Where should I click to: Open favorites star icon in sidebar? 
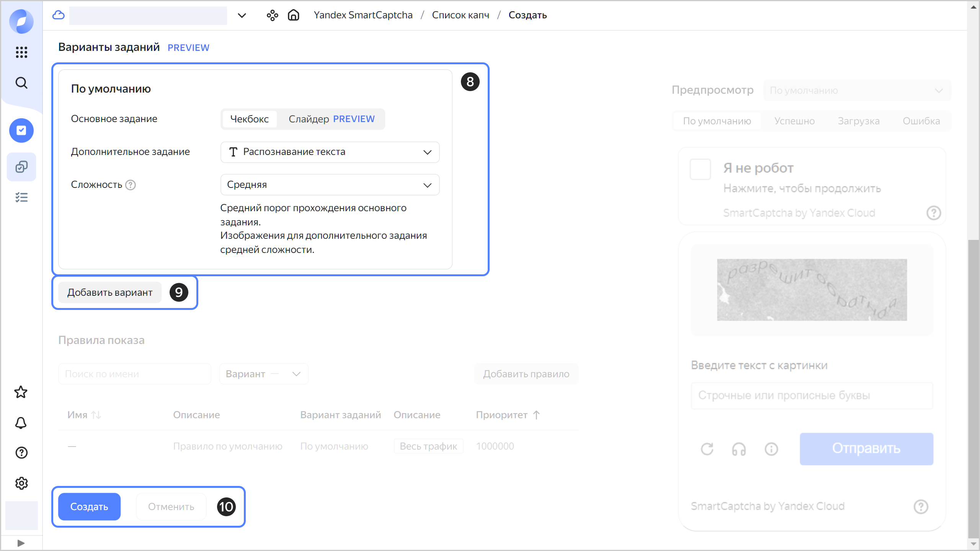point(21,392)
